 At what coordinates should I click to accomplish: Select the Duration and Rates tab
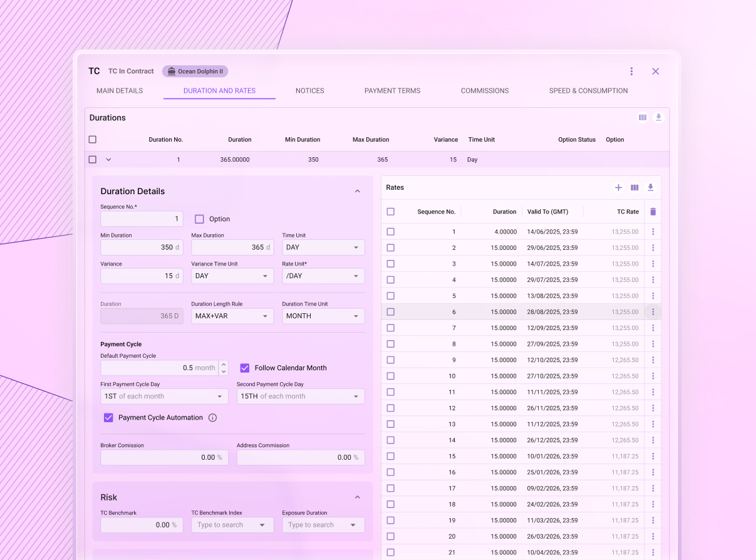pyautogui.click(x=219, y=91)
